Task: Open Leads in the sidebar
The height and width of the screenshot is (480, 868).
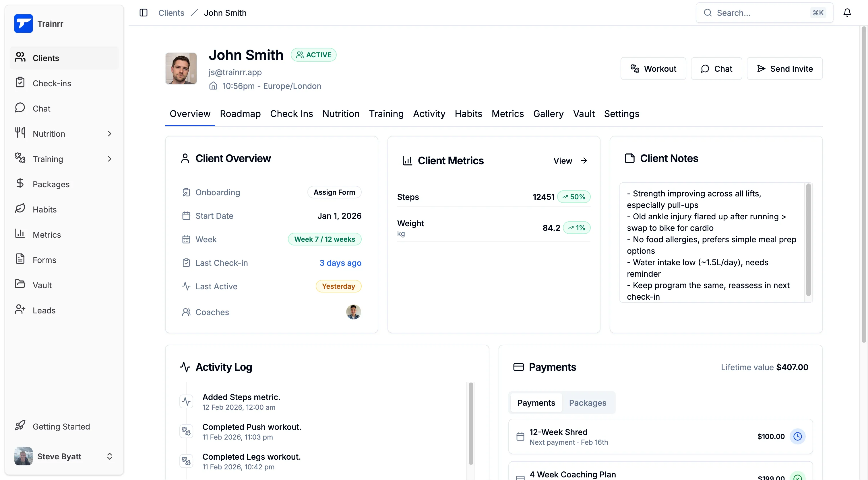Action: 44,310
